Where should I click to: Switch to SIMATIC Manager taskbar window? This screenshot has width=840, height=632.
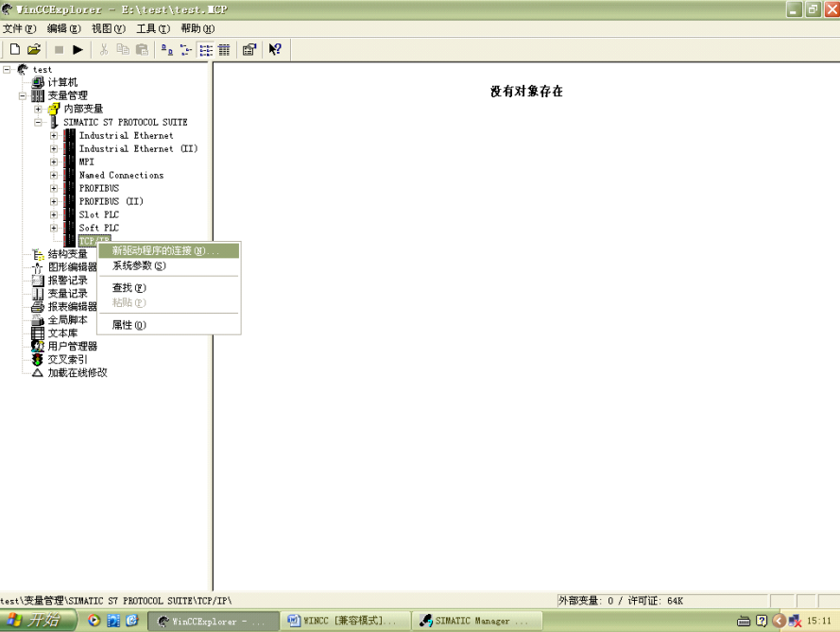tap(477, 622)
